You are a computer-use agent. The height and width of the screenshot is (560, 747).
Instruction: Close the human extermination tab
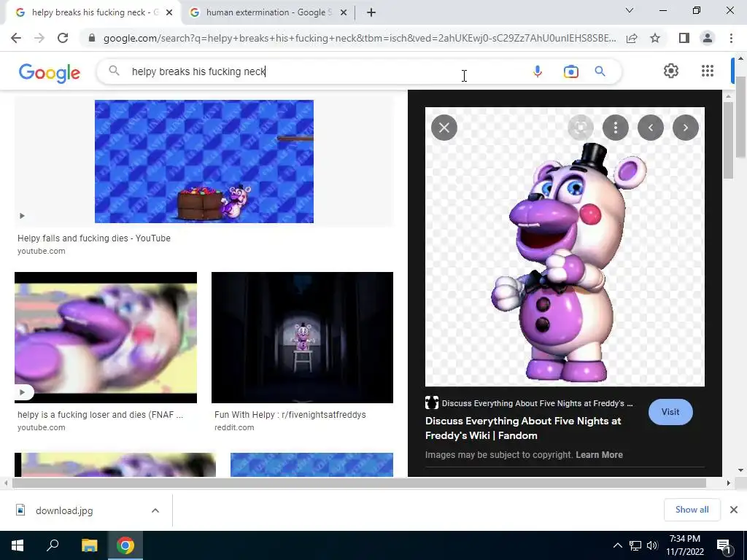pyautogui.click(x=344, y=13)
